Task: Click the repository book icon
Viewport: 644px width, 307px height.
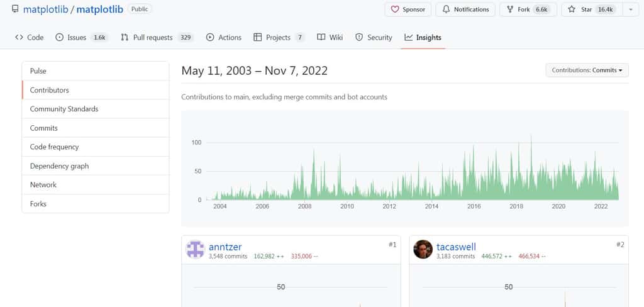Action: (x=15, y=9)
